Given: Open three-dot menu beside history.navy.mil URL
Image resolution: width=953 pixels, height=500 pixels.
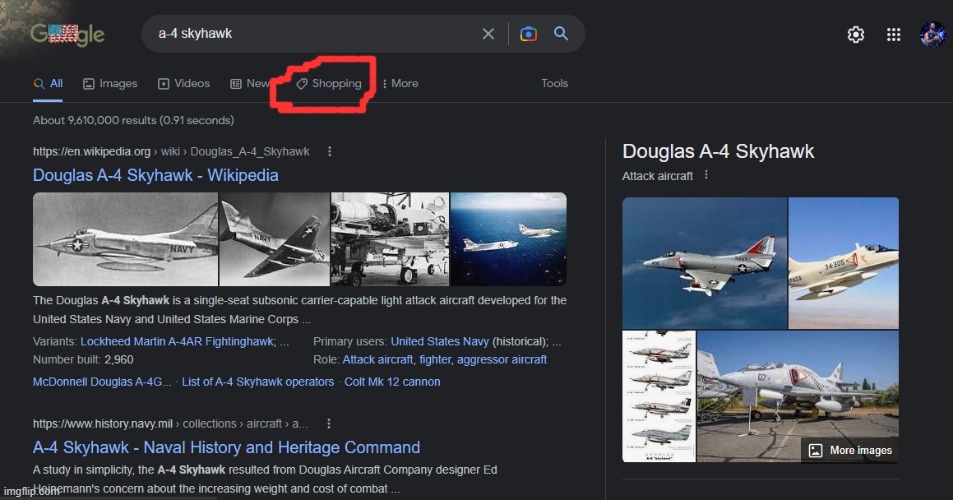Looking at the screenshot, I should click(x=328, y=423).
